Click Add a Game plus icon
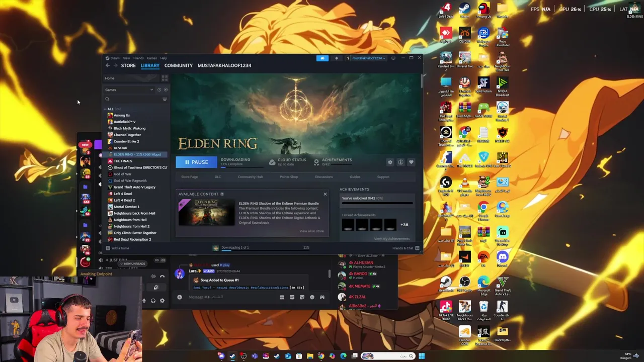The image size is (644, 362). 108,248
